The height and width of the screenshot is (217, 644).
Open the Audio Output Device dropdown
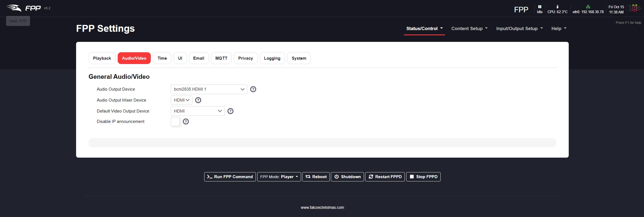[x=209, y=89]
